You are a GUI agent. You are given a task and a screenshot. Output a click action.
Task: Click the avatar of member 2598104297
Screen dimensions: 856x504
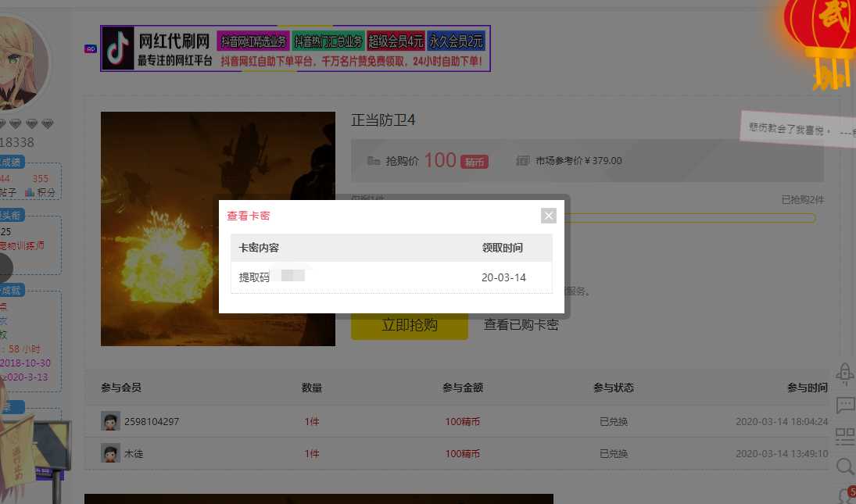[110, 421]
